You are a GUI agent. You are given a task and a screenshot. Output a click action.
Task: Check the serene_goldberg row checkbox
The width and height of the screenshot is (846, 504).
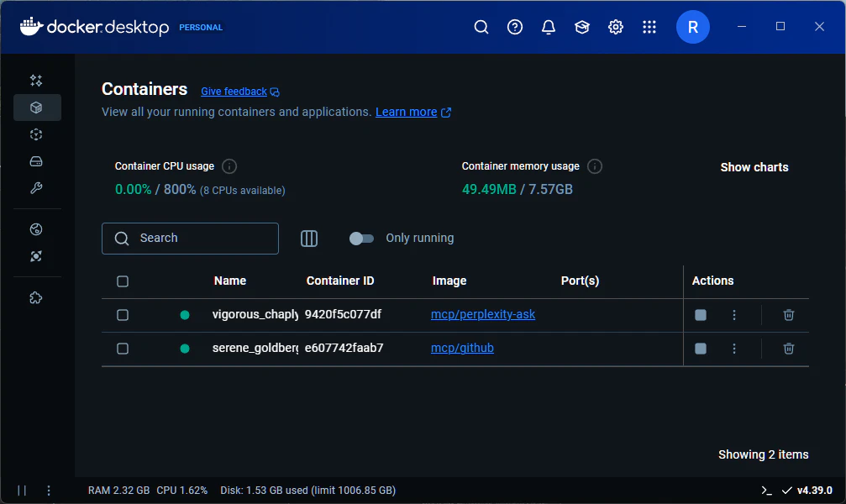coord(123,349)
